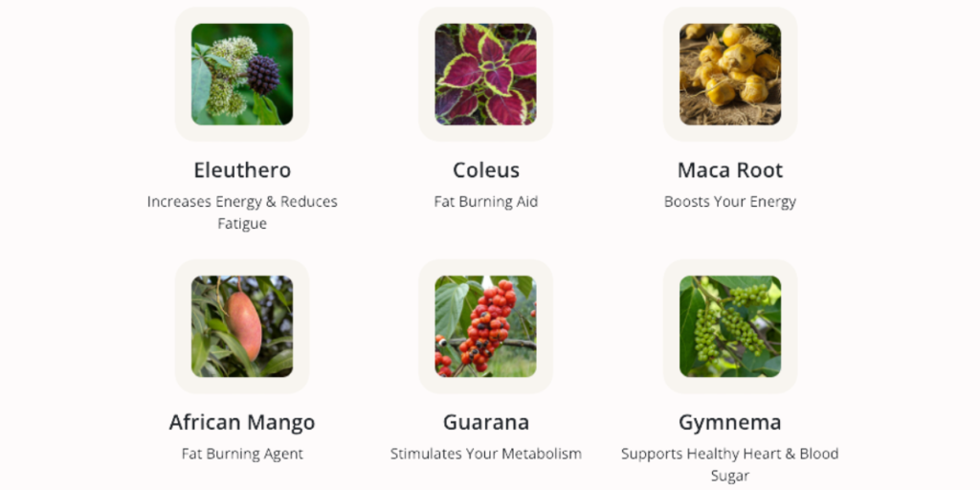Click the 'Fat Burning Aid' caption
980x490 pixels.
pos(485,202)
